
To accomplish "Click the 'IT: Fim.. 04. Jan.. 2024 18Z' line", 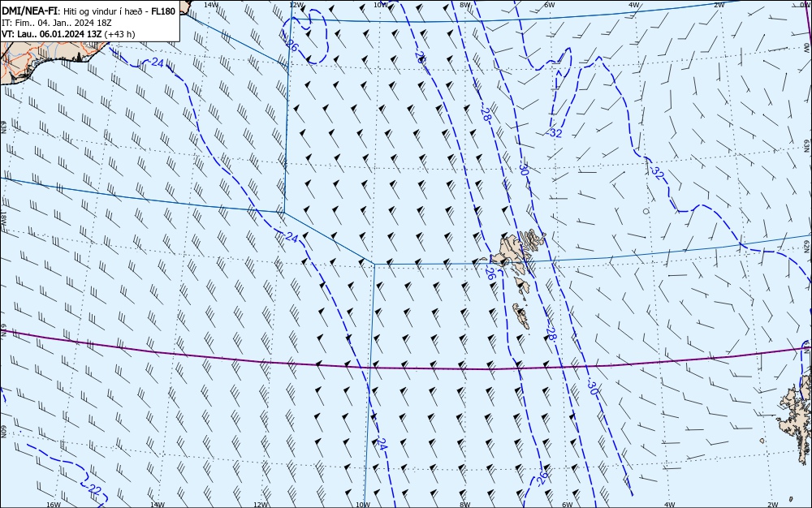I will [x=57, y=23].
